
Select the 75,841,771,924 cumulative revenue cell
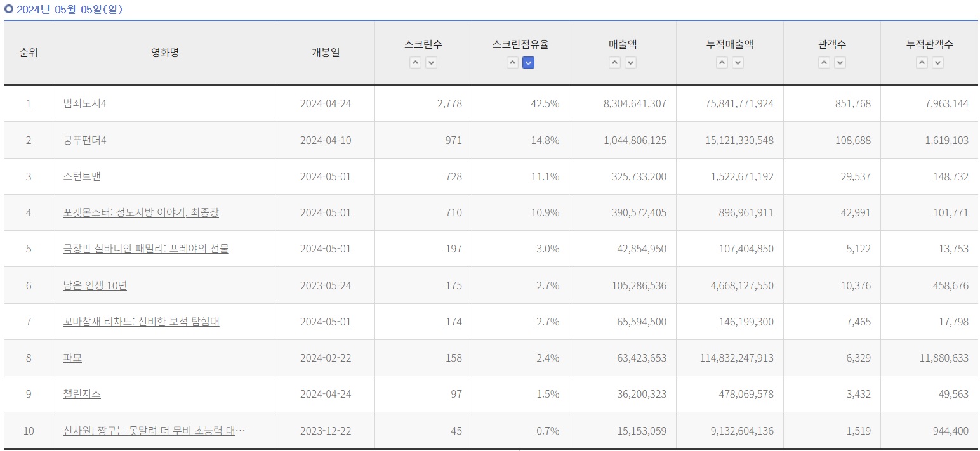click(x=730, y=103)
